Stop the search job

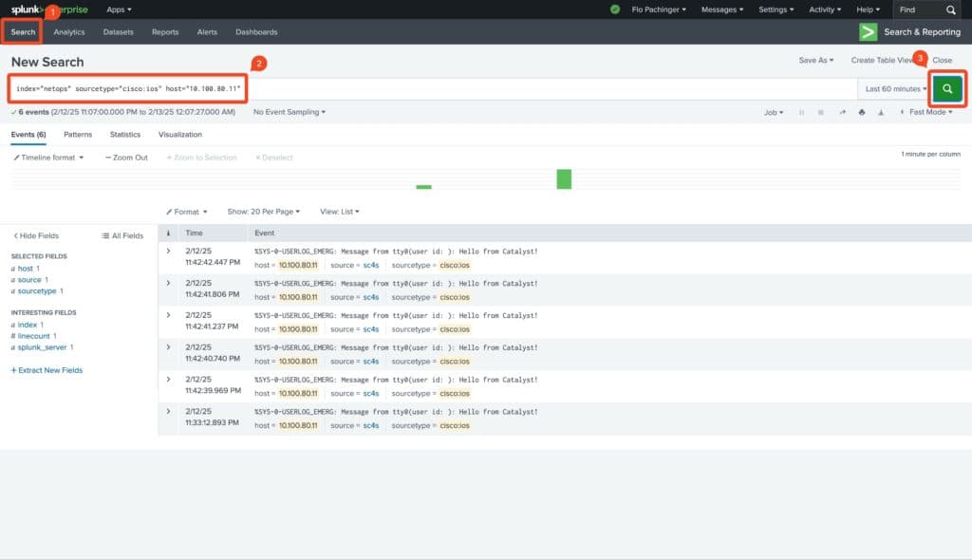pos(821,112)
